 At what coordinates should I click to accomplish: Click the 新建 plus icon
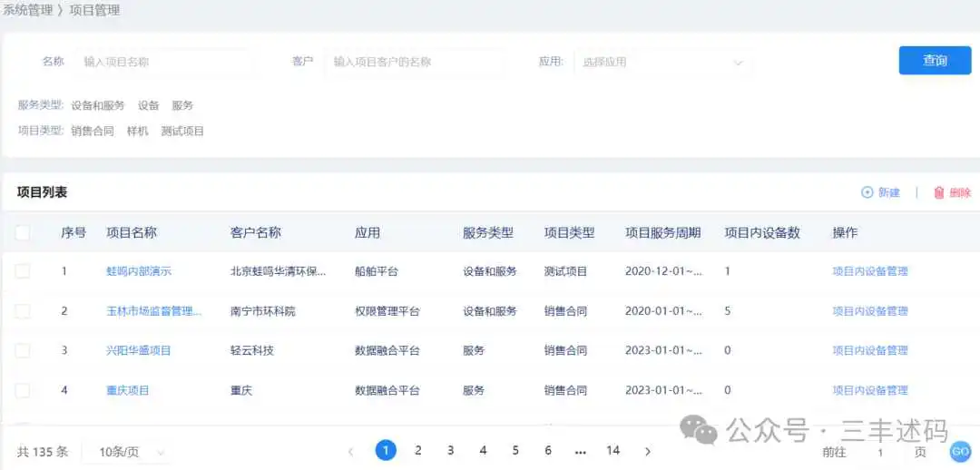(867, 192)
